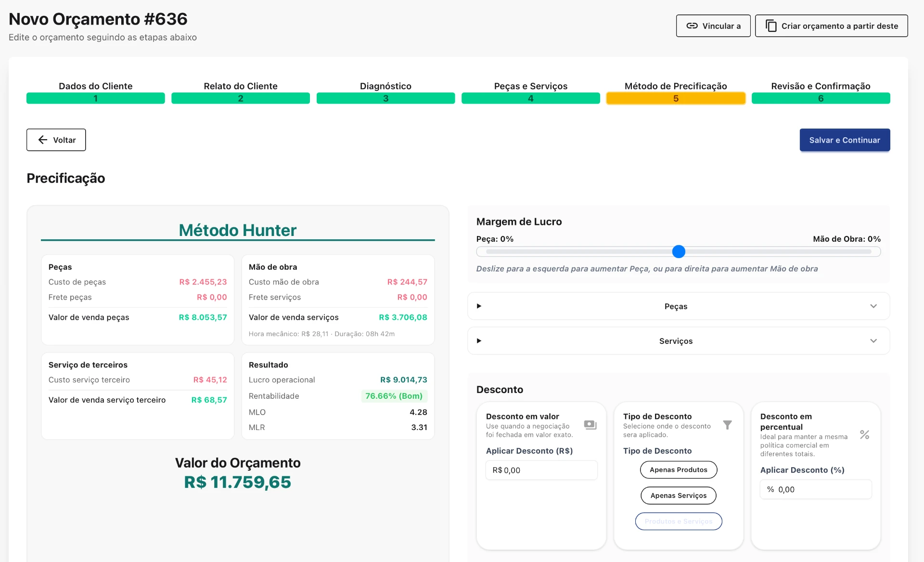Image resolution: width=924 pixels, height=562 pixels.
Task: Click the 76.66% (Bom) rentabilidade badge
Action: 394,396
